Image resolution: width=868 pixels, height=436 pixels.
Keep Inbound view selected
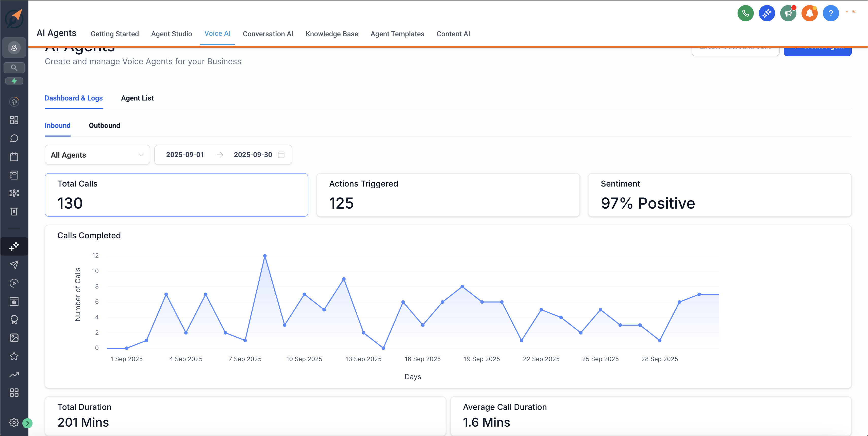point(58,125)
